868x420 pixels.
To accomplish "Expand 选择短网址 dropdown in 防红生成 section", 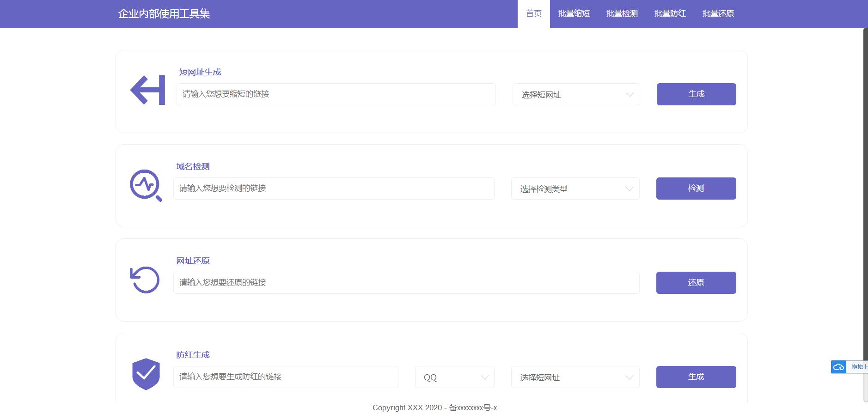I will coord(575,377).
